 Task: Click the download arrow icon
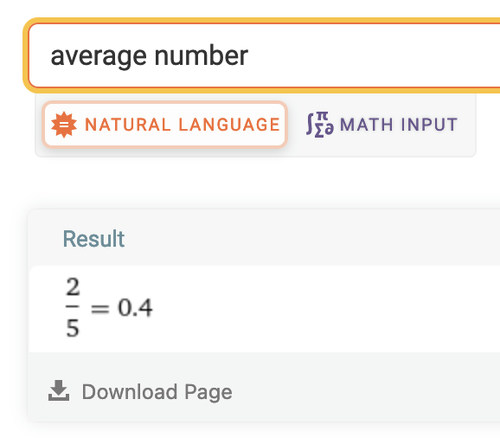click(59, 390)
